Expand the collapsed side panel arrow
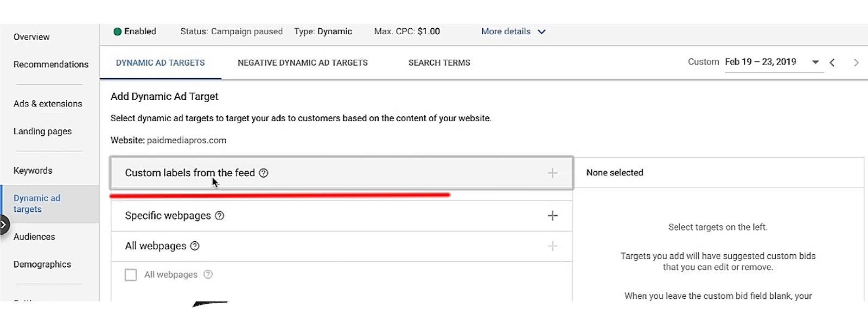The image size is (868, 326). tap(4, 224)
